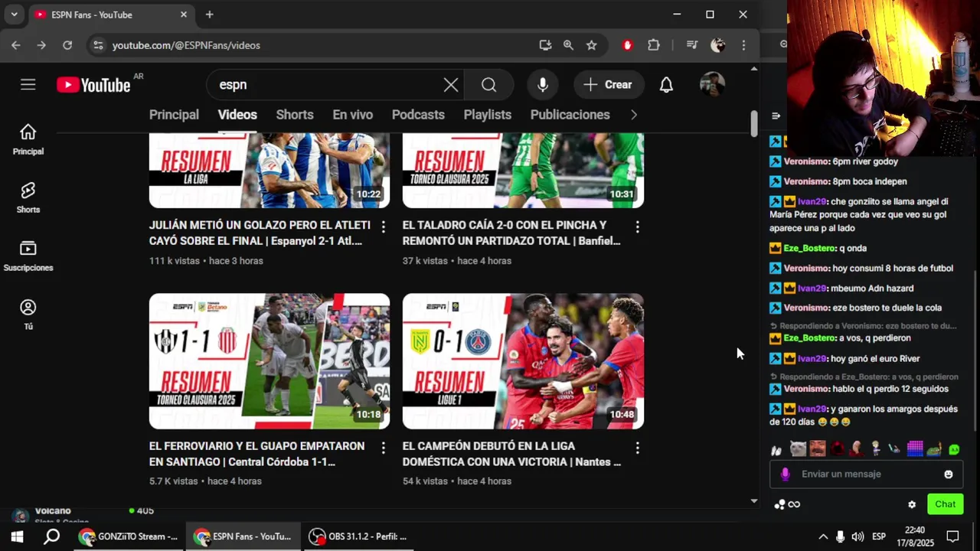Image resolution: width=980 pixels, height=551 pixels.
Task: Open 'EL CAMPEÓN DEBUTÓ EN LA LIGA' title
Action: click(x=511, y=454)
